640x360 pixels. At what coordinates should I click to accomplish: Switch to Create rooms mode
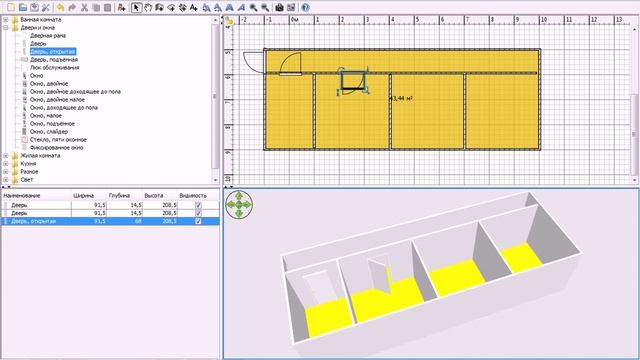[x=171, y=7]
